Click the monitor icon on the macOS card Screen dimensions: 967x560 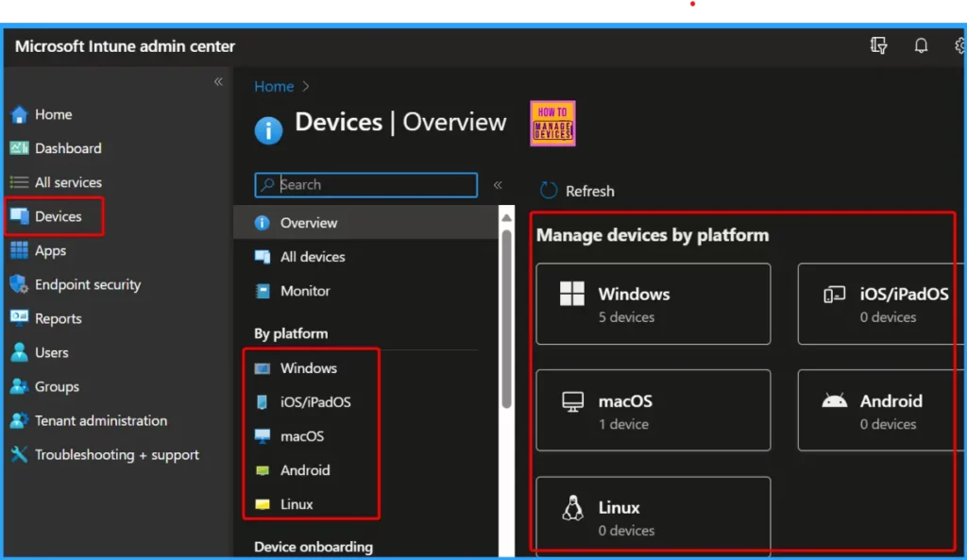[572, 402]
